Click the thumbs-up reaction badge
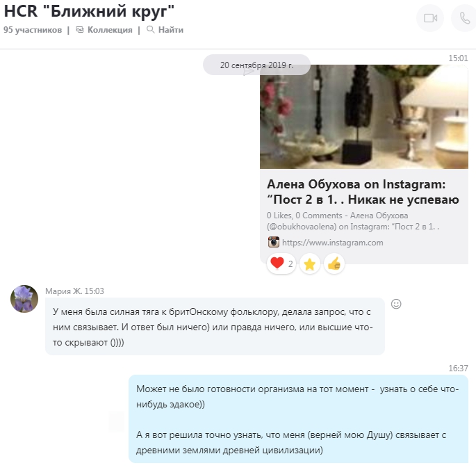This screenshot has width=476, height=470. point(334,264)
